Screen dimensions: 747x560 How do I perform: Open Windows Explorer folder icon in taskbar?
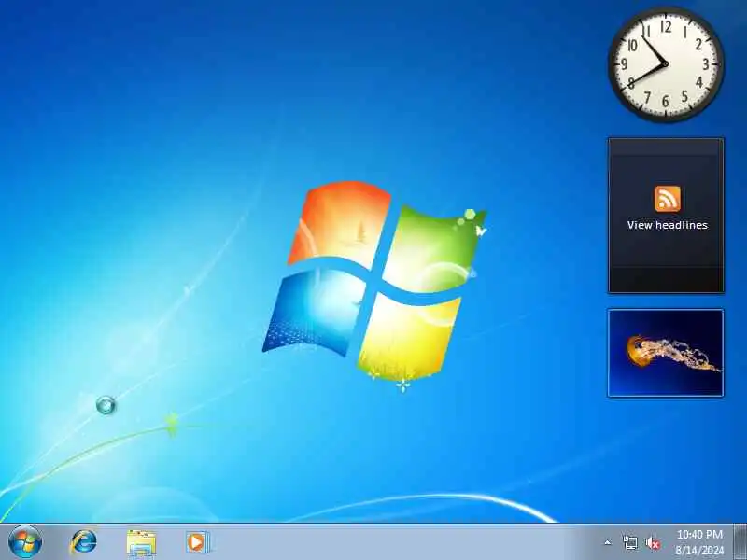(141, 543)
